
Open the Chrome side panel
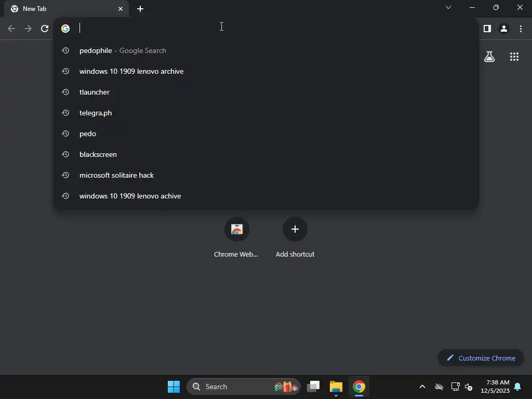(487, 29)
